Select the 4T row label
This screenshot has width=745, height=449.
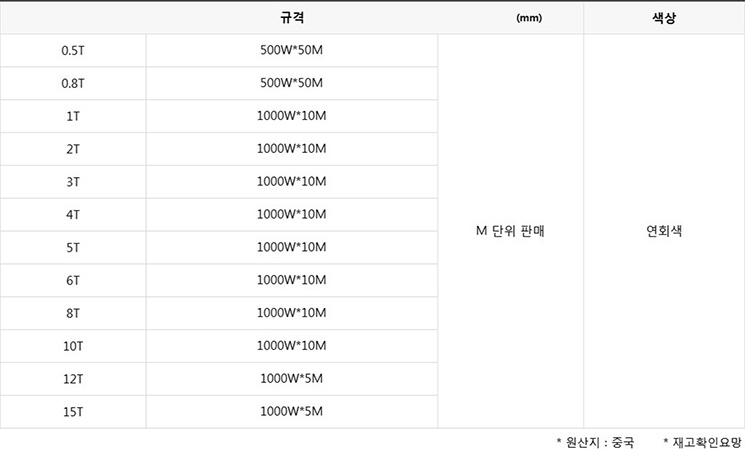tap(73, 215)
